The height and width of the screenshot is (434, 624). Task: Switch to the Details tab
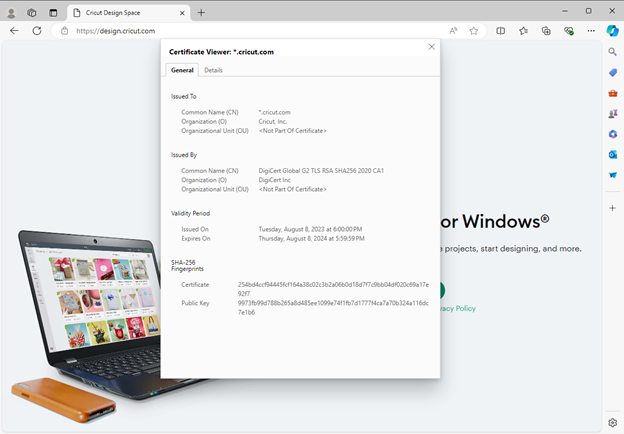coord(213,70)
